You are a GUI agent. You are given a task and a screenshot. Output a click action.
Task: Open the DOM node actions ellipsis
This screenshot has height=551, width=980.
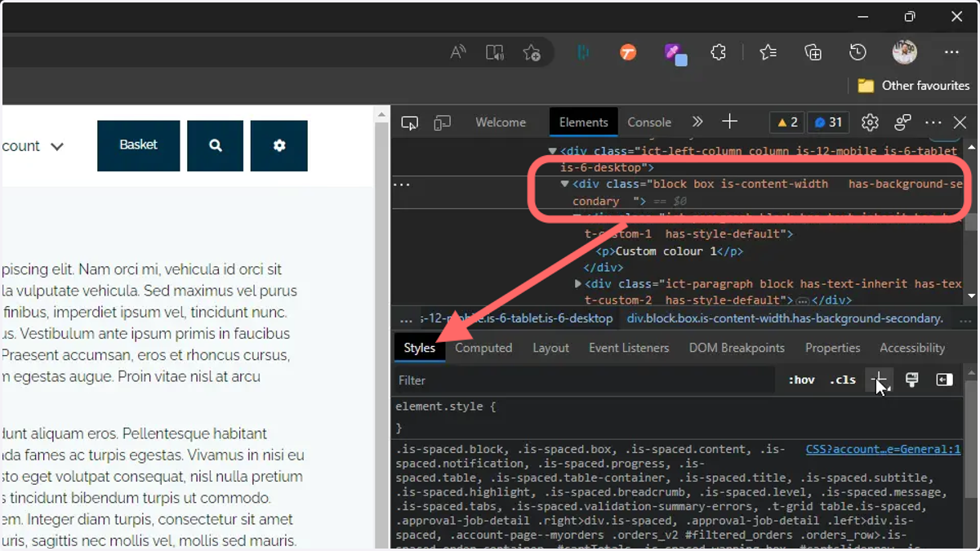401,184
